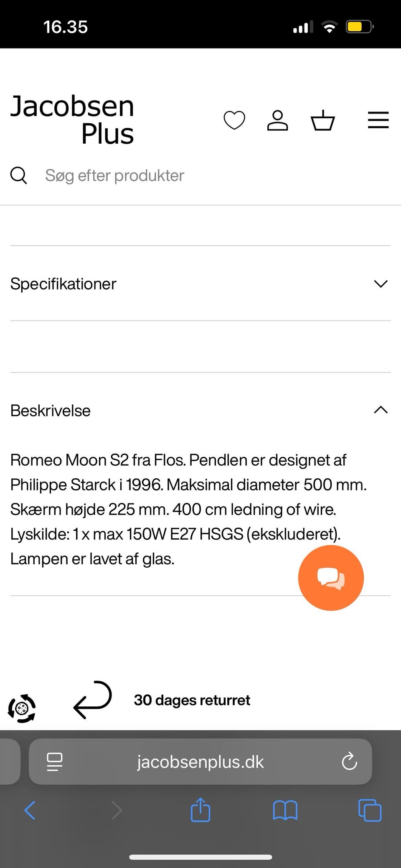This screenshot has width=401, height=868.
Task: Tap the search magnifier icon
Action: 18,175
